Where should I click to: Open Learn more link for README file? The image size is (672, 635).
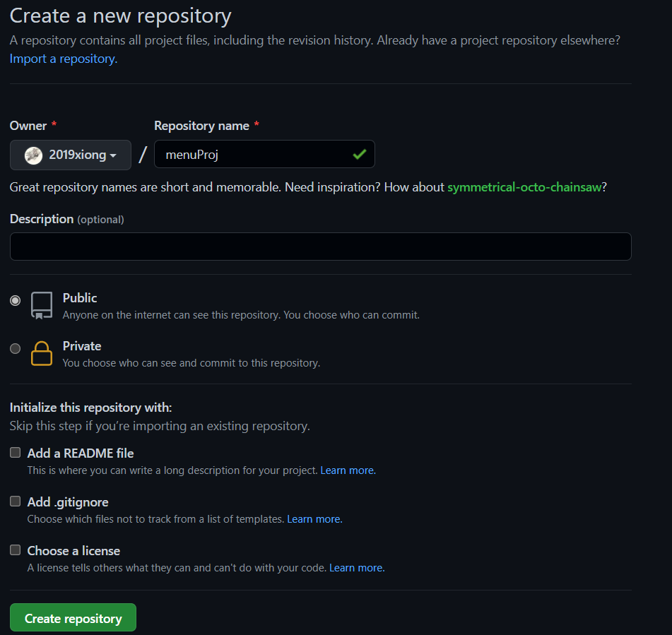[348, 470]
